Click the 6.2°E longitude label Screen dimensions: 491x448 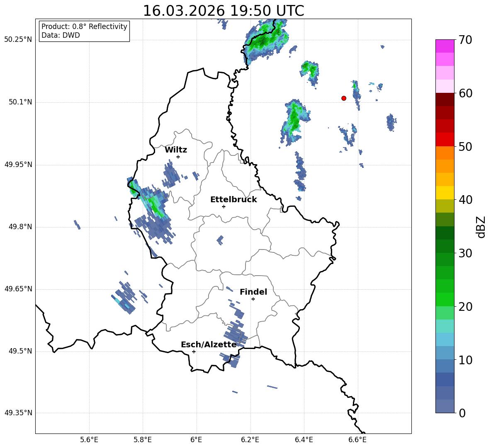click(250, 440)
